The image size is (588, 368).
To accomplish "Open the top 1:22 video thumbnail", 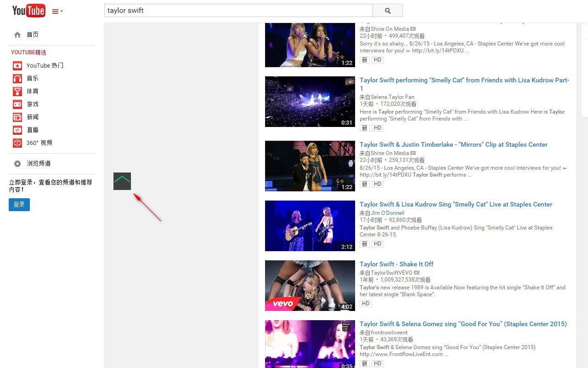I will pos(310,45).
